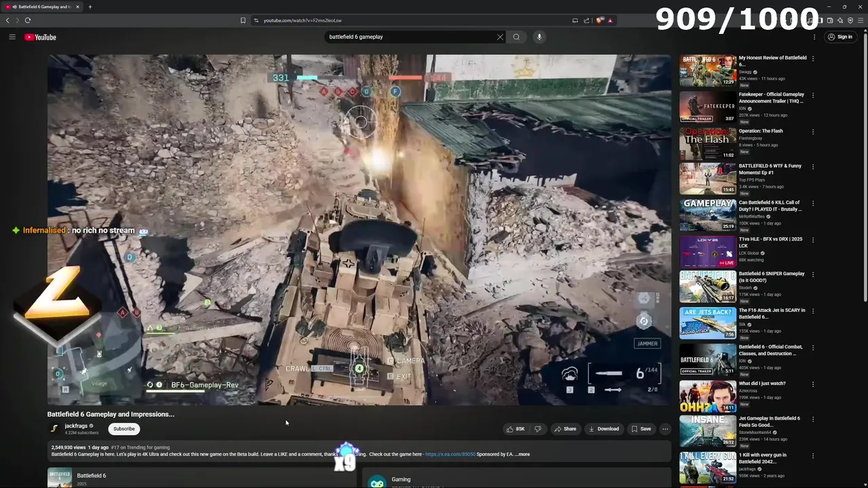Viewport: 868px width, 488px height.
Task: Open options for Operation: The Flash
Action: pos(813,131)
